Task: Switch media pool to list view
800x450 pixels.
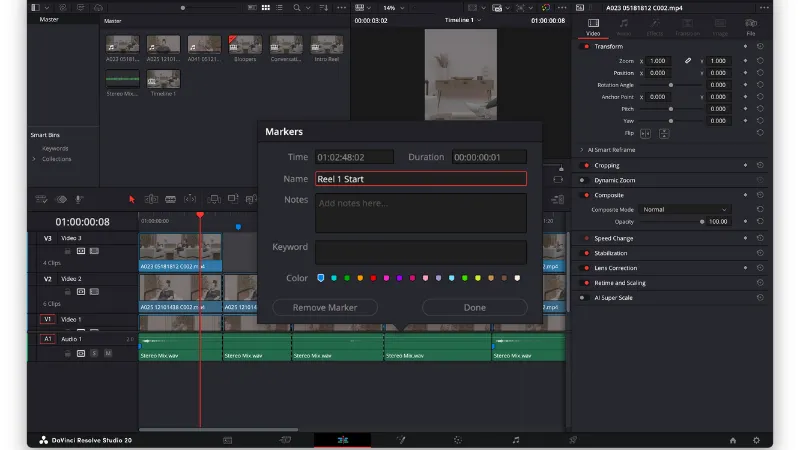Action: coord(280,8)
